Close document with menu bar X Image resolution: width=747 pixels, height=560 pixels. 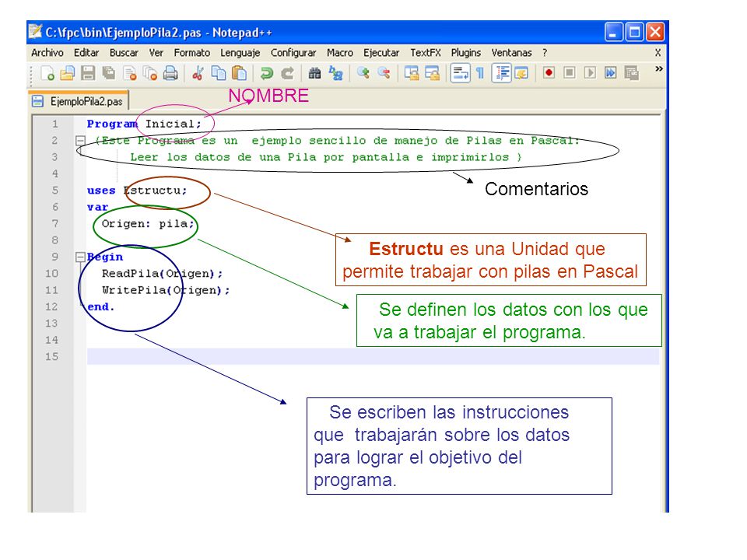[658, 53]
